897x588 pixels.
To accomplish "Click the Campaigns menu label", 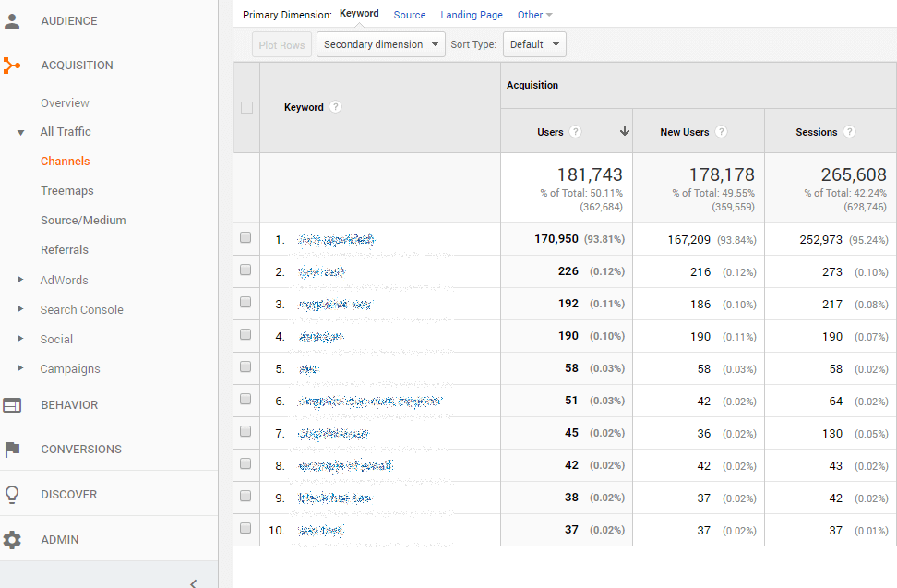I will 70,369.
